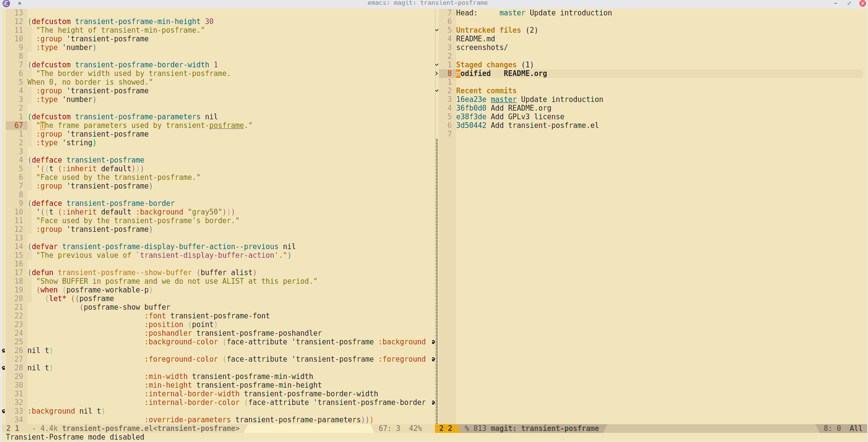Collapse the Recent commits section
Image resolution: width=868 pixels, height=442 pixels.
pos(437,91)
